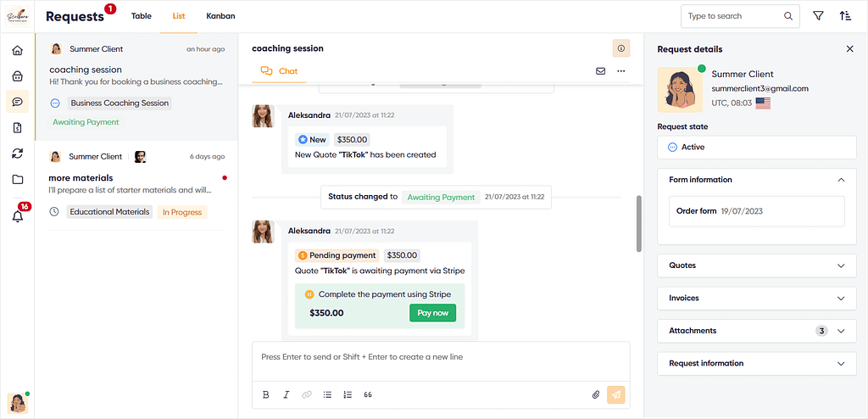868x419 pixels.
Task: Click Aleksandra's avatar on New Quote message
Action: pyautogui.click(x=263, y=116)
